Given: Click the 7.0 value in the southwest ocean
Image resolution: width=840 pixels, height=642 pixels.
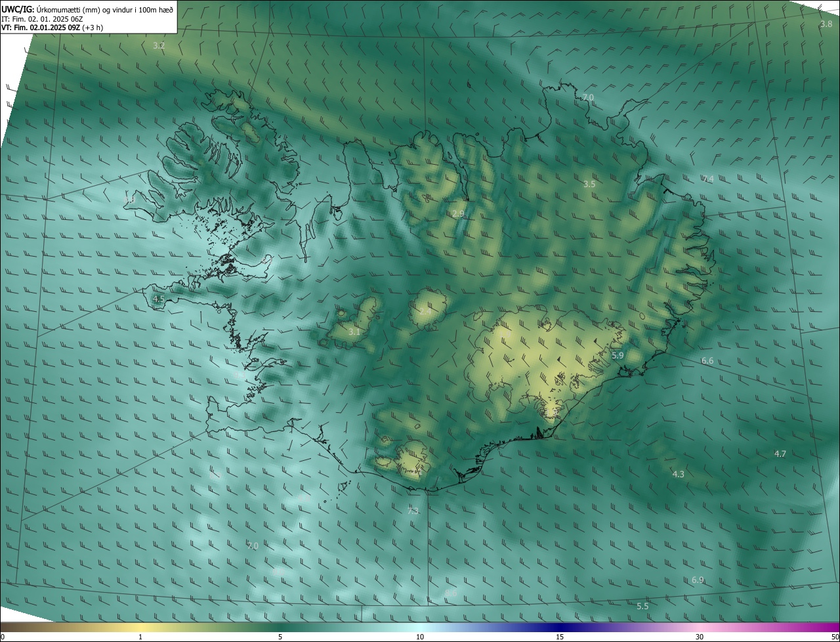Looking at the screenshot, I should 253,546.
